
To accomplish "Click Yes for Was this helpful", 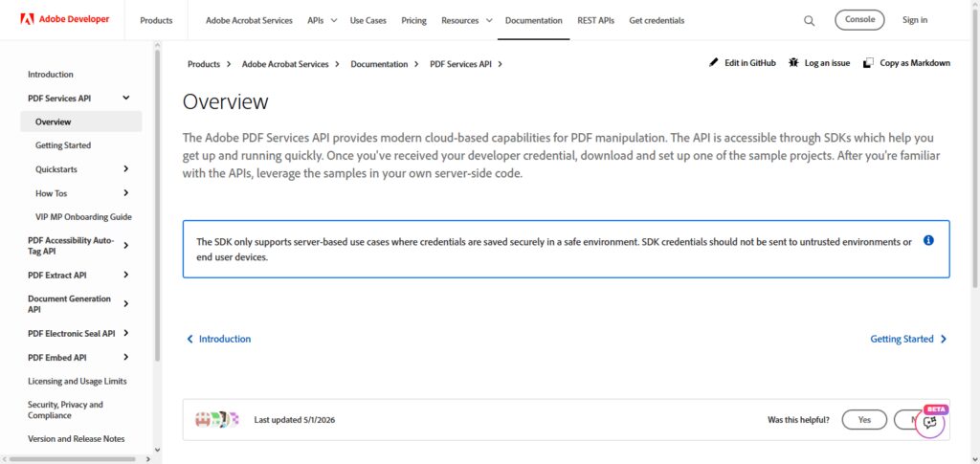I will [864, 420].
